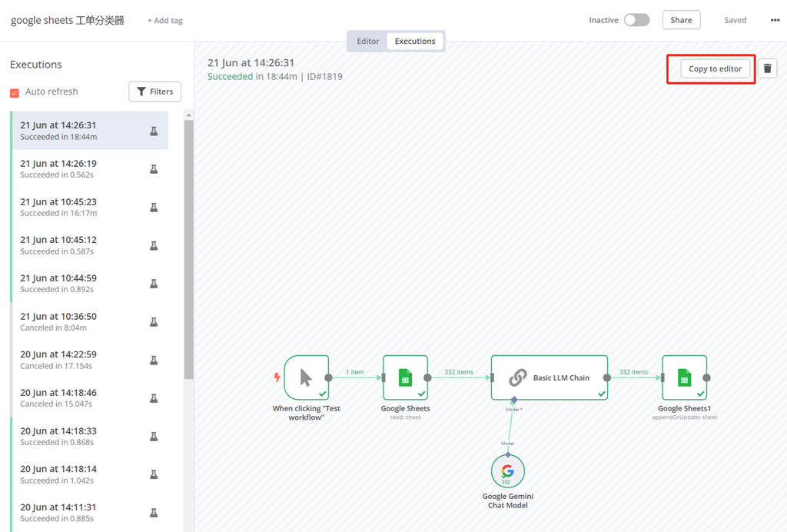Image resolution: width=787 pixels, height=532 pixels.
Task: Open the Filters dropdown
Action: (x=154, y=91)
